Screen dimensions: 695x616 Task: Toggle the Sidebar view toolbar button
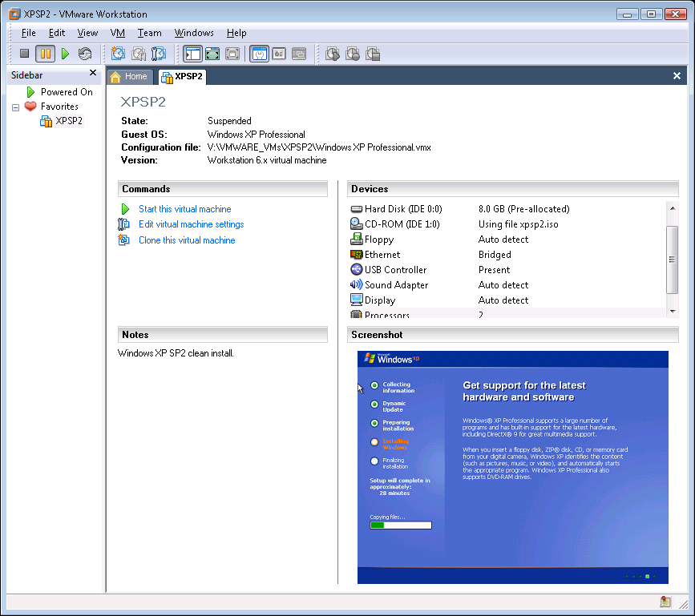(x=192, y=54)
